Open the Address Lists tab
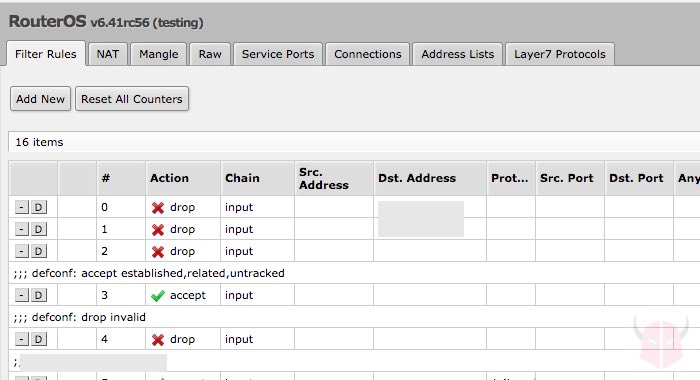This screenshot has height=380, width=700. click(x=458, y=54)
